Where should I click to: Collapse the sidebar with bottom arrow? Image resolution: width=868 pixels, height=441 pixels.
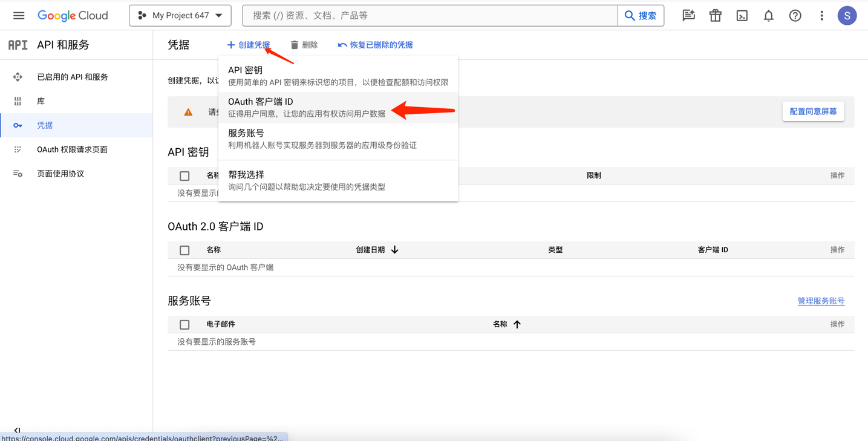[x=17, y=431]
